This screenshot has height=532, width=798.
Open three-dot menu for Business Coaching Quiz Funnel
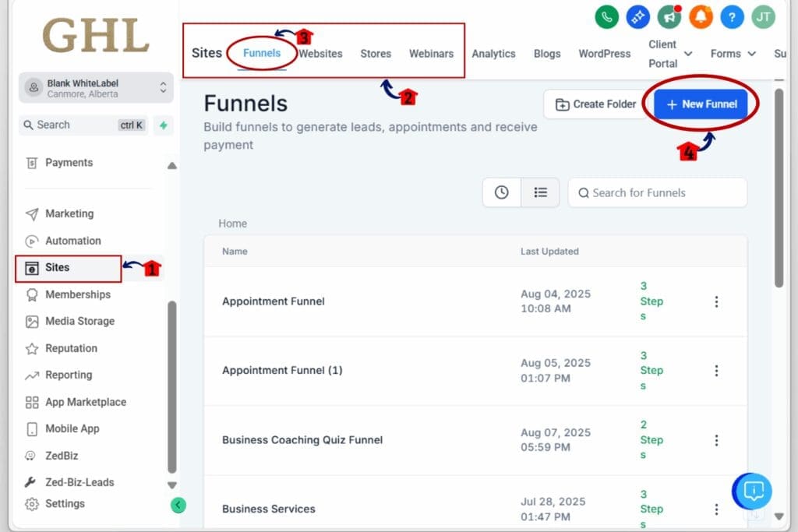[x=716, y=440]
